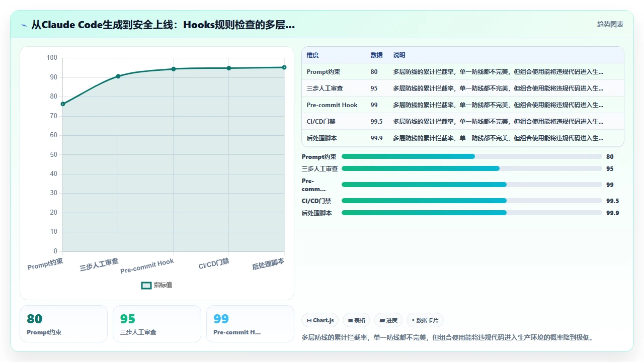Select the CI/CD门禁 progress bar
Viewport: 644px width, 362px height.
[x=471, y=201]
